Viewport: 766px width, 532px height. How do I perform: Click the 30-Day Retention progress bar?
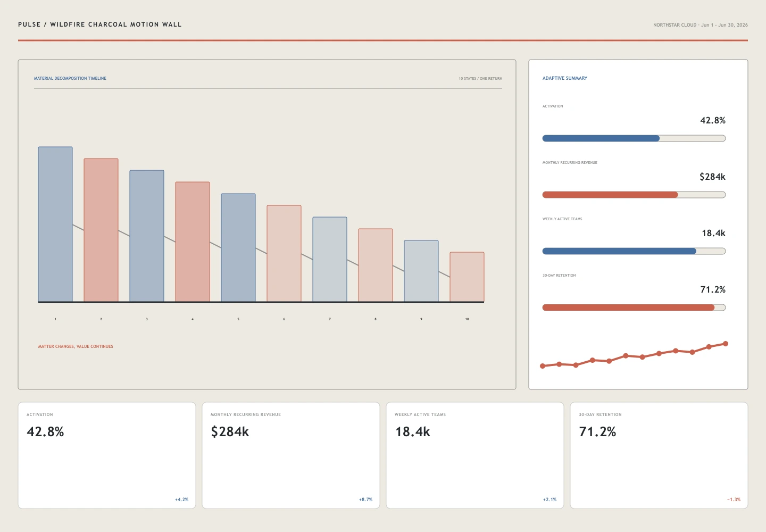click(634, 307)
